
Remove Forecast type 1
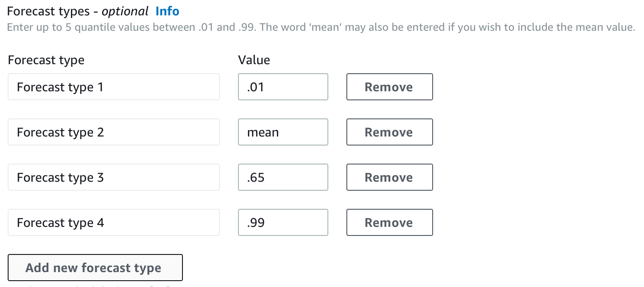389,87
